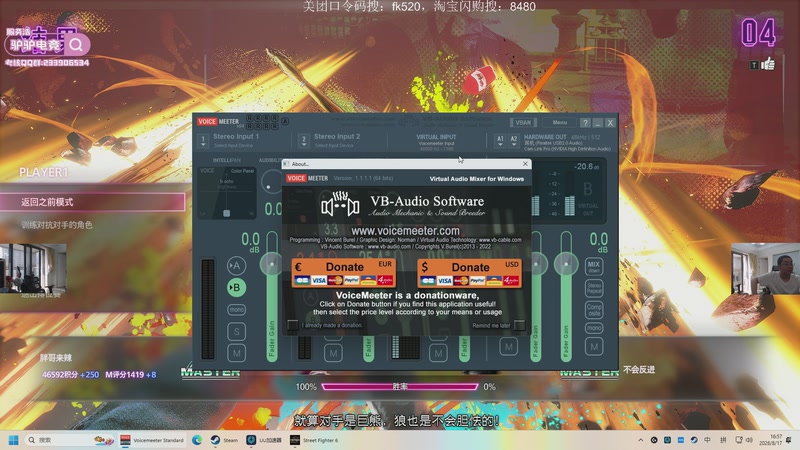800x450 pixels.
Task: Mute Stereo Input 2 strip M button
Action: 333,353
